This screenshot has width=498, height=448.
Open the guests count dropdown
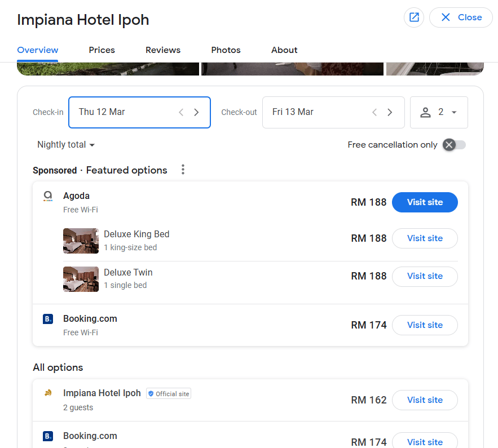pyautogui.click(x=439, y=112)
